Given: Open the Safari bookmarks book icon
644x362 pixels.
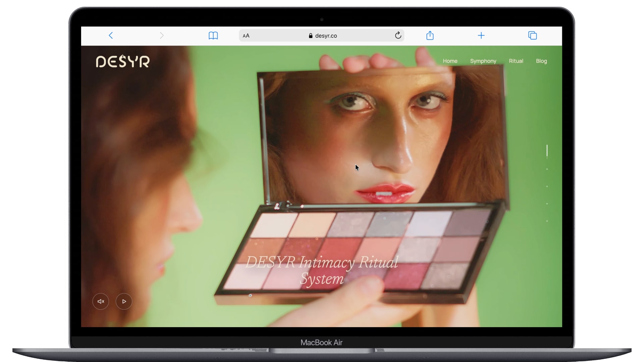Looking at the screenshot, I should (213, 36).
